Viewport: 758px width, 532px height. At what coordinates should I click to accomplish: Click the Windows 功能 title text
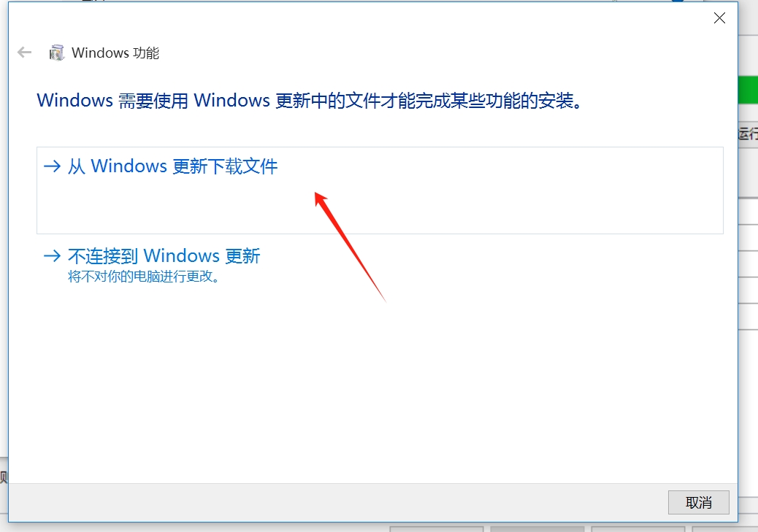click(x=115, y=53)
